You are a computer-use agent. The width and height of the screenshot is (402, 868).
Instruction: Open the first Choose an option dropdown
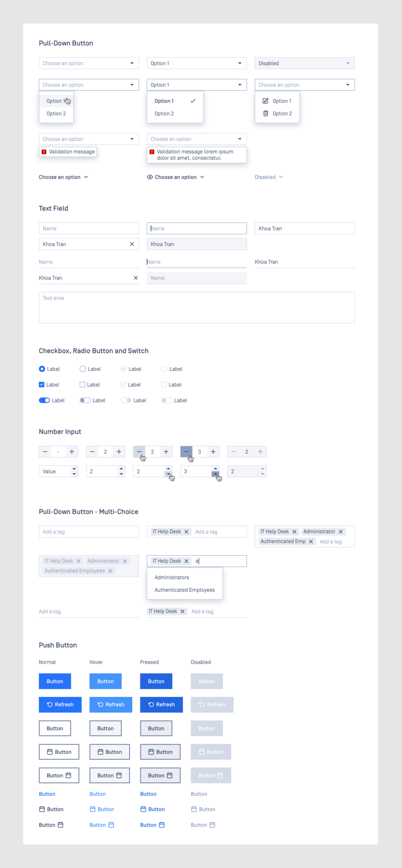(89, 63)
